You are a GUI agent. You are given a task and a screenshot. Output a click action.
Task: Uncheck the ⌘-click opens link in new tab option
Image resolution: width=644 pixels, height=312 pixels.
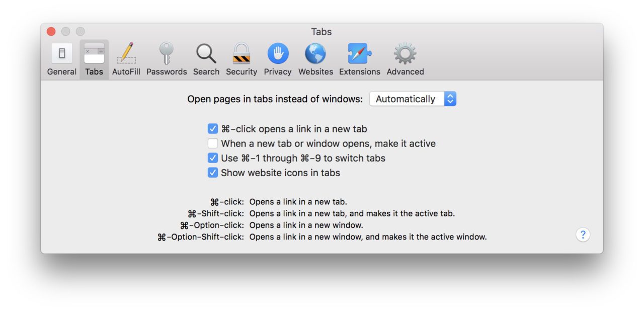(213, 129)
